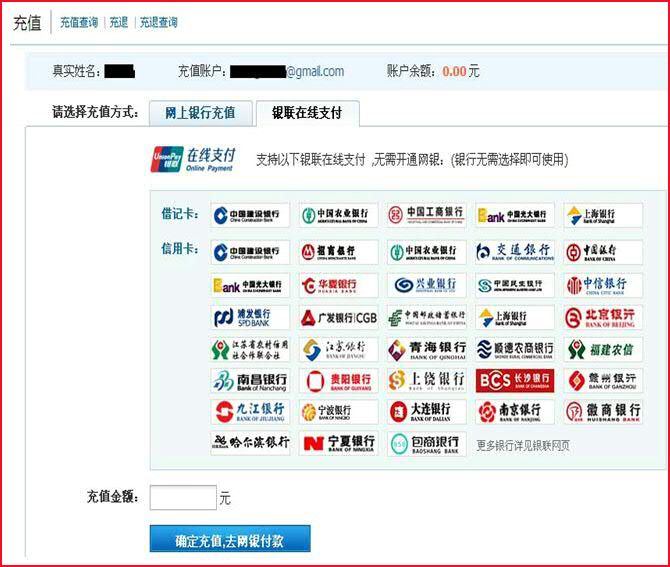This screenshot has width=670, height=567.
Task: Click the 充值 page heading
Action: 27,23
